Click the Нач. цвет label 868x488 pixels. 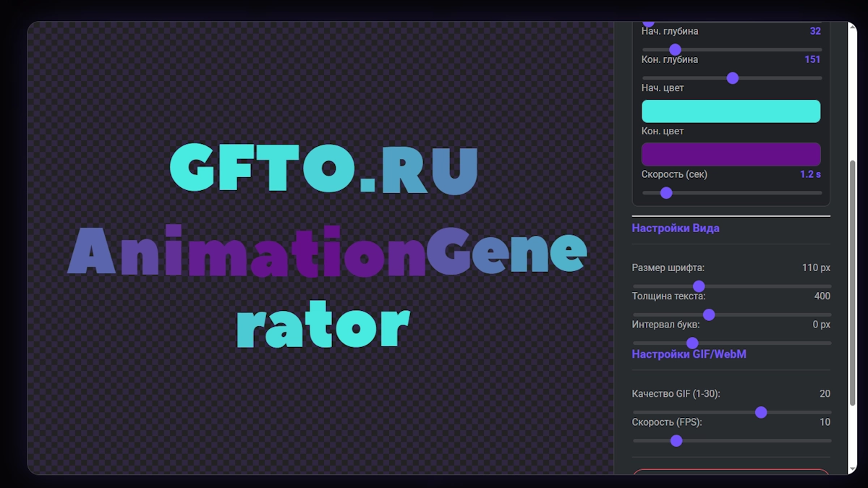pyautogui.click(x=663, y=87)
